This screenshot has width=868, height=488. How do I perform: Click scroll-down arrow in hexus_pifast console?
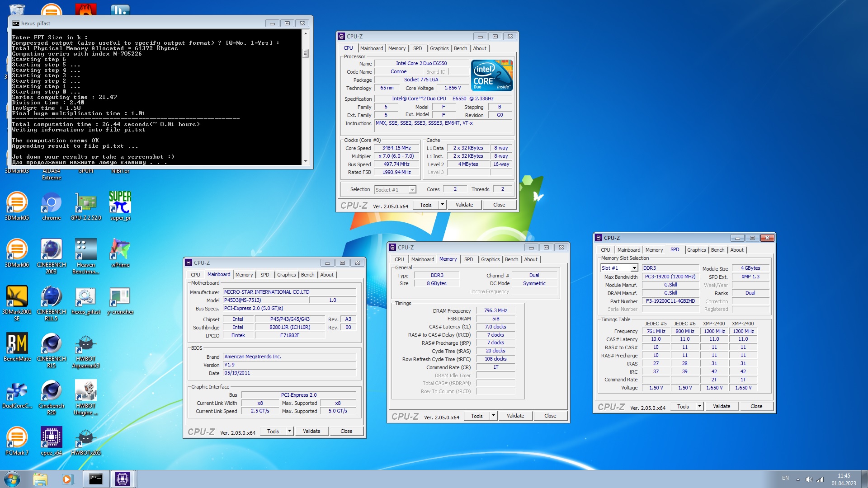(x=305, y=161)
